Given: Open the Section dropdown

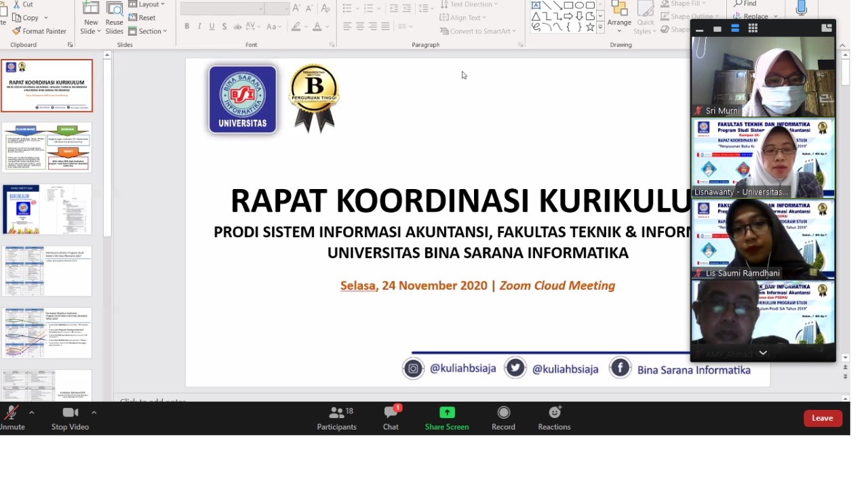Looking at the screenshot, I should [148, 30].
